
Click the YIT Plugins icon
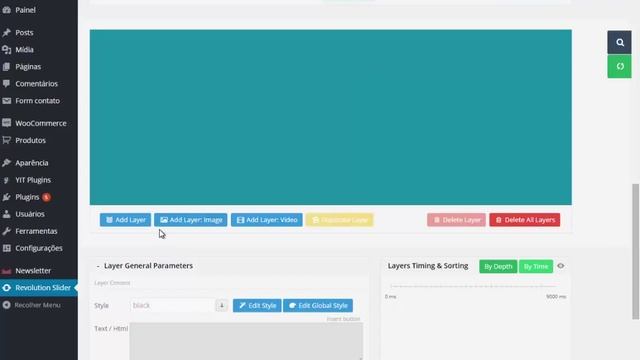[x=7, y=180]
